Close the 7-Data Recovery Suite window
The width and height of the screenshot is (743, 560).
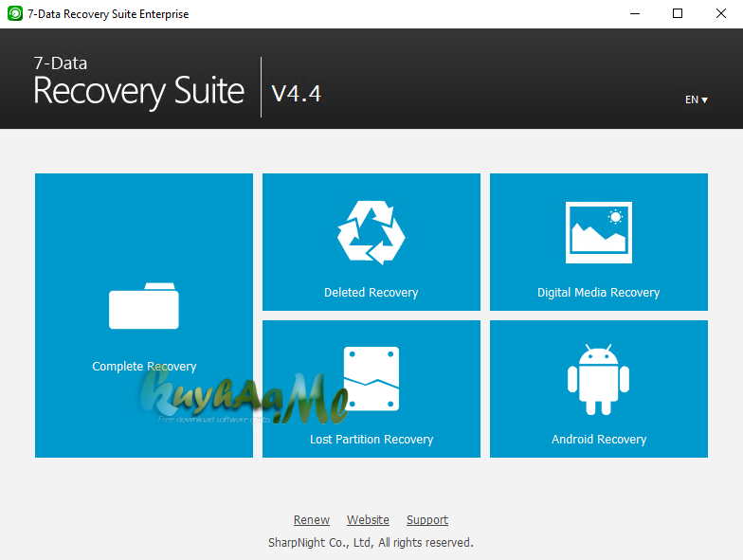tap(720, 13)
